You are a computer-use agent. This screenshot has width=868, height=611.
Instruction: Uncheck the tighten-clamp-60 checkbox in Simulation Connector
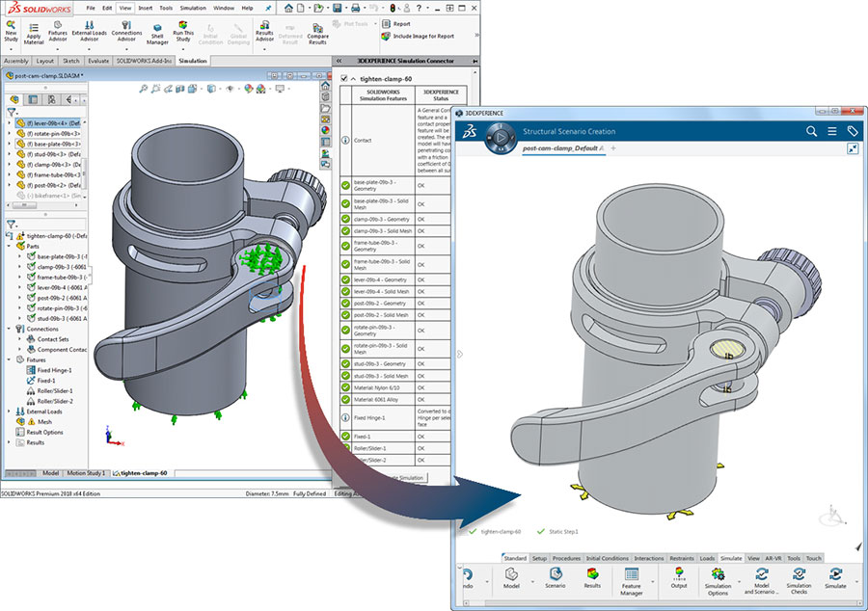coord(344,78)
